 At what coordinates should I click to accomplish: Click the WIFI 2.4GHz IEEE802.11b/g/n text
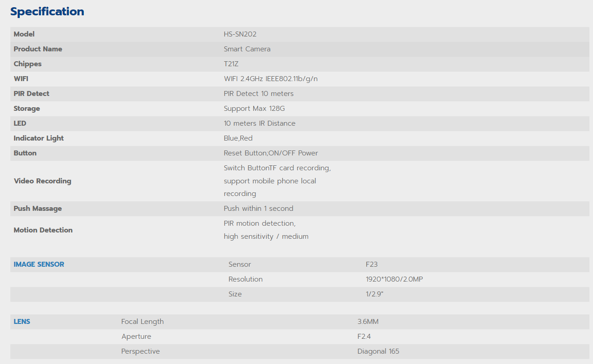click(271, 79)
